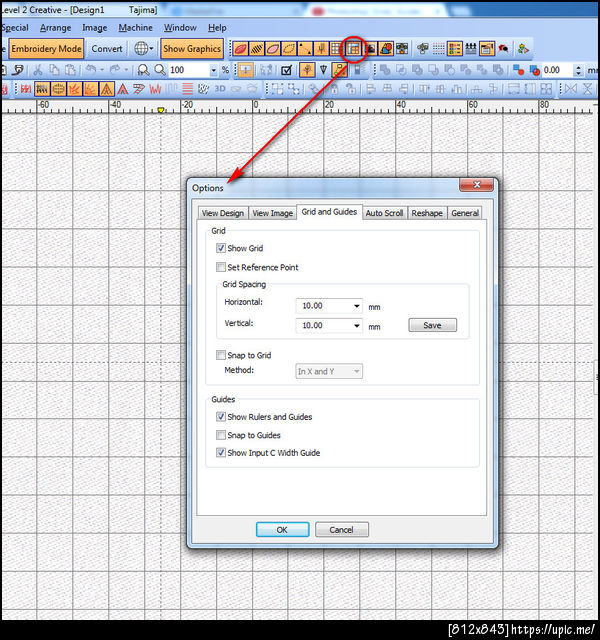This screenshot has height=640, width=600.
Task: Enable the Snap to Guides checkbox
Action: pos(221,435)
